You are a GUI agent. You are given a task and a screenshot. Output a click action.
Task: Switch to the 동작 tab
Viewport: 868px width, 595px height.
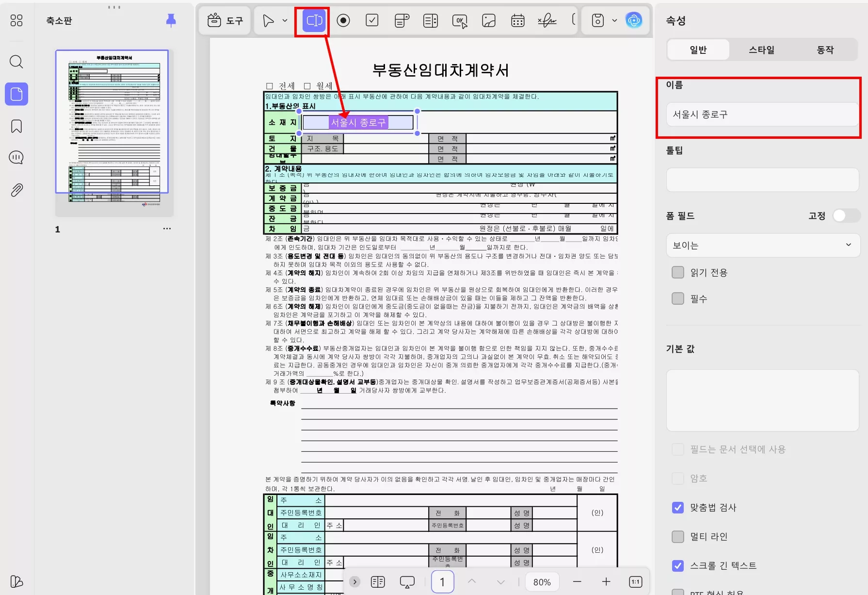[825, 49]
